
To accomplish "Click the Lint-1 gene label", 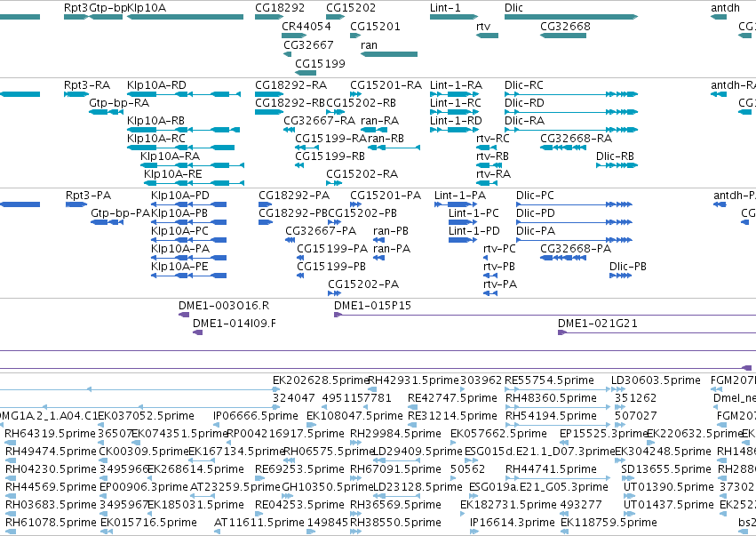I will 445,8.
